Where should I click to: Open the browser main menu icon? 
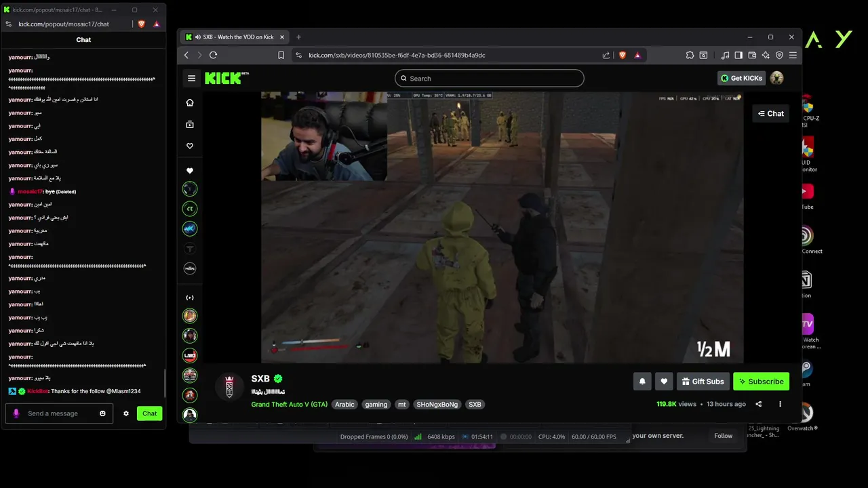(x=793, y=56)
